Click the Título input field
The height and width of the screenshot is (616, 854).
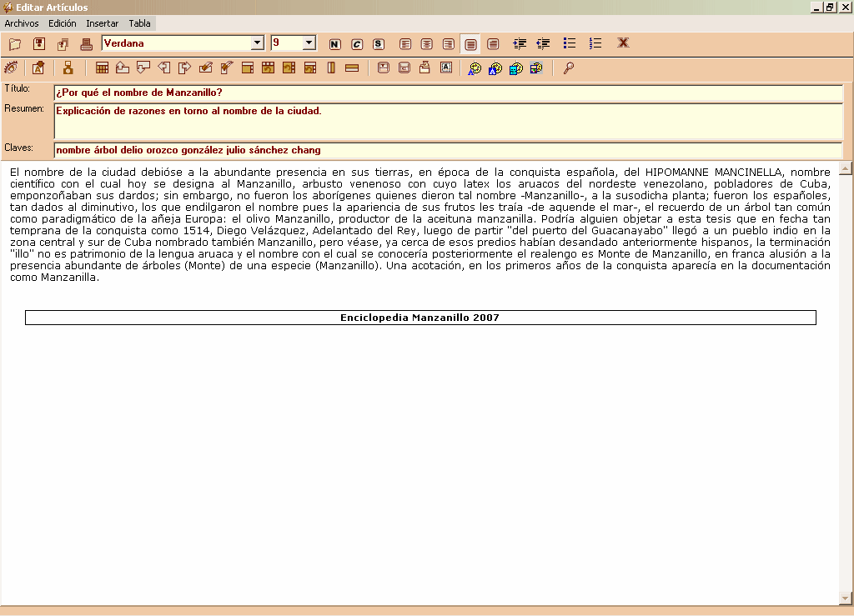[448, 93]
